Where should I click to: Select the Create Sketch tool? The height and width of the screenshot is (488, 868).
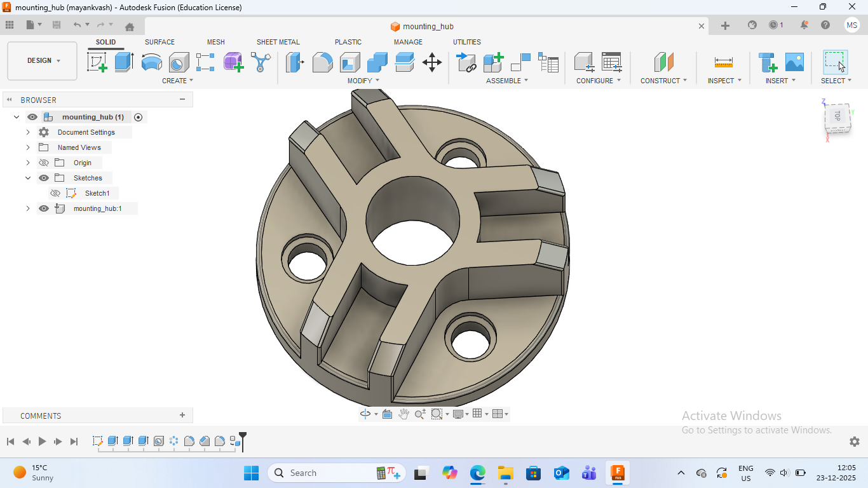click(97, 62)
